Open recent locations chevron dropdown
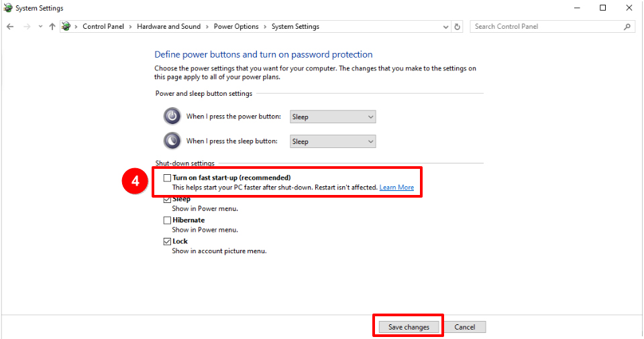The width and height of the screenshot is (644, 339). tap(40, 27)
